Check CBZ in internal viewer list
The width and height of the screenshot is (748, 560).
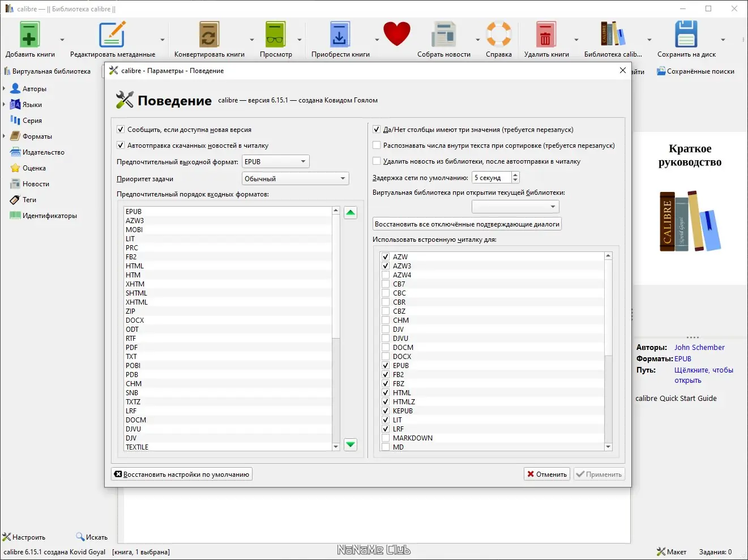point(386,311)
